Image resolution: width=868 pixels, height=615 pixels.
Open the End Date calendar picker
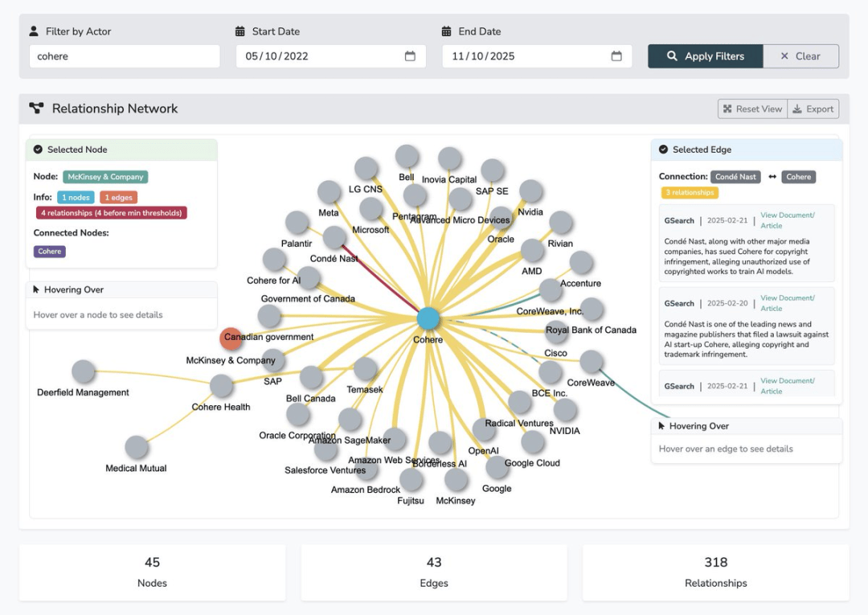coord(616,56)
